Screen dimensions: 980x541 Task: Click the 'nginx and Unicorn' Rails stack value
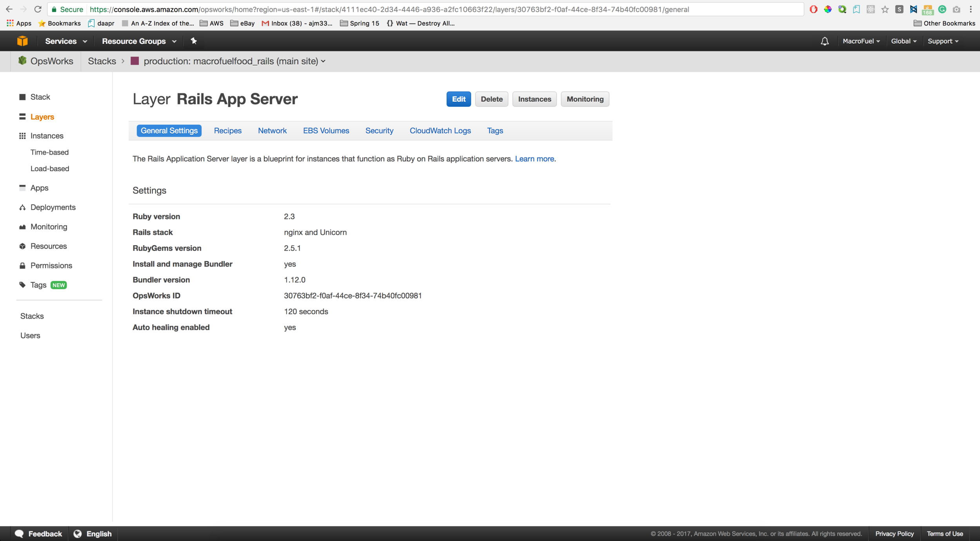315,232
